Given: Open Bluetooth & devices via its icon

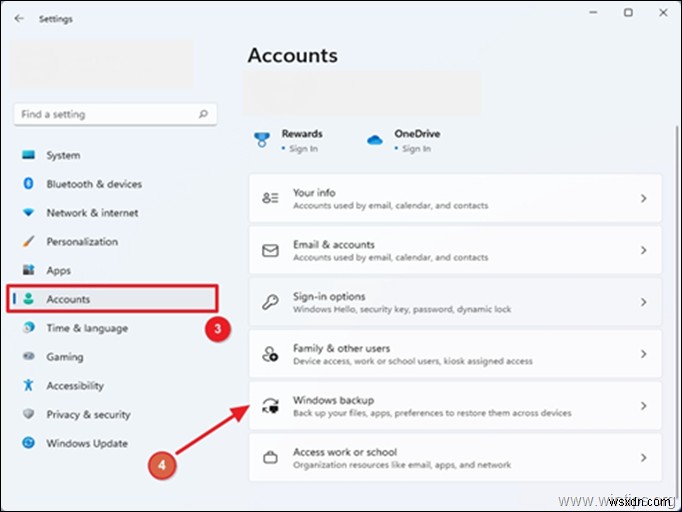Looking at the screenshot, I should coord(28,184).
